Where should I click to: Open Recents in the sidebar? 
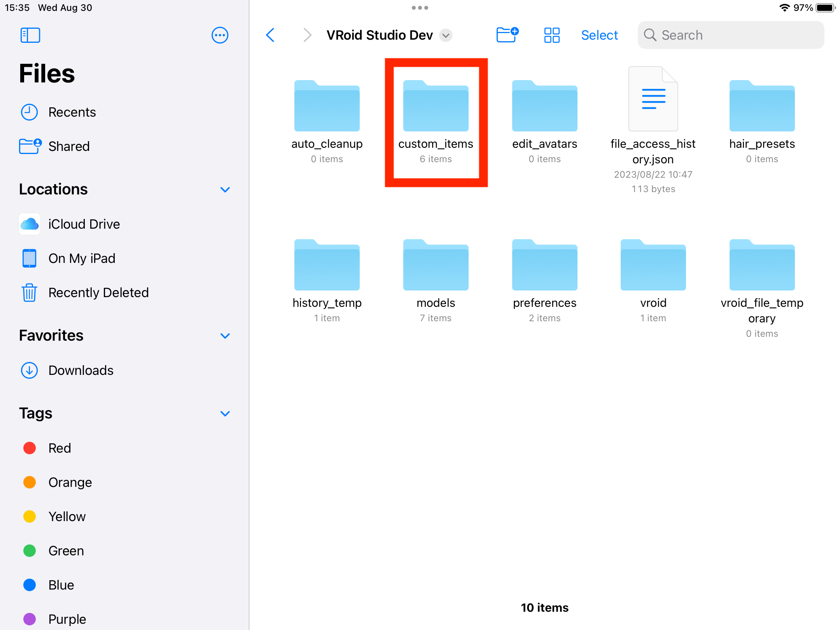pyautogui.click(x=124, y=112)
